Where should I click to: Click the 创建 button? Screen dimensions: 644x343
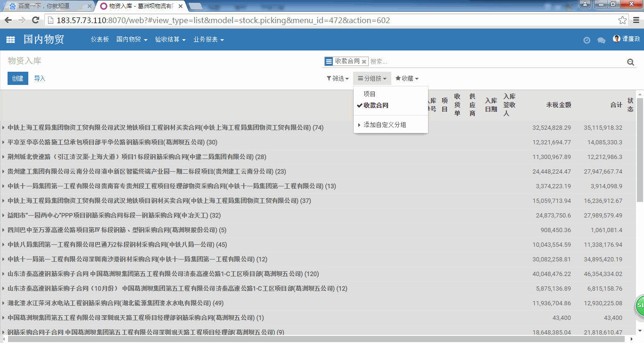[17, 79]
